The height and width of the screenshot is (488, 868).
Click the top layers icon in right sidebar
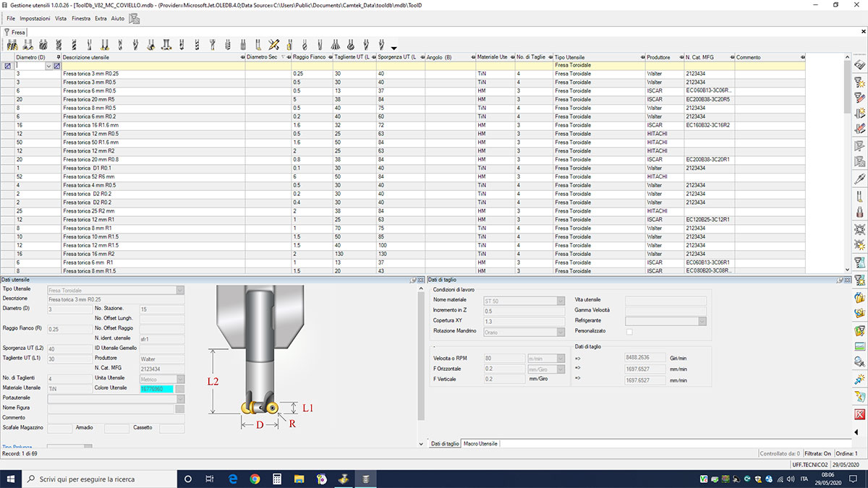tap(859, 65)
